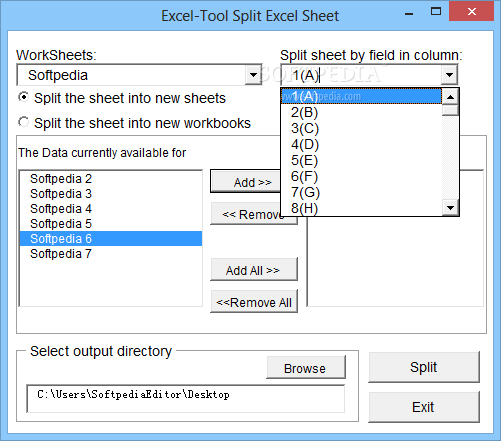Choose 5(E) in the column list
The image size is (501, 441).
(361, 160)
